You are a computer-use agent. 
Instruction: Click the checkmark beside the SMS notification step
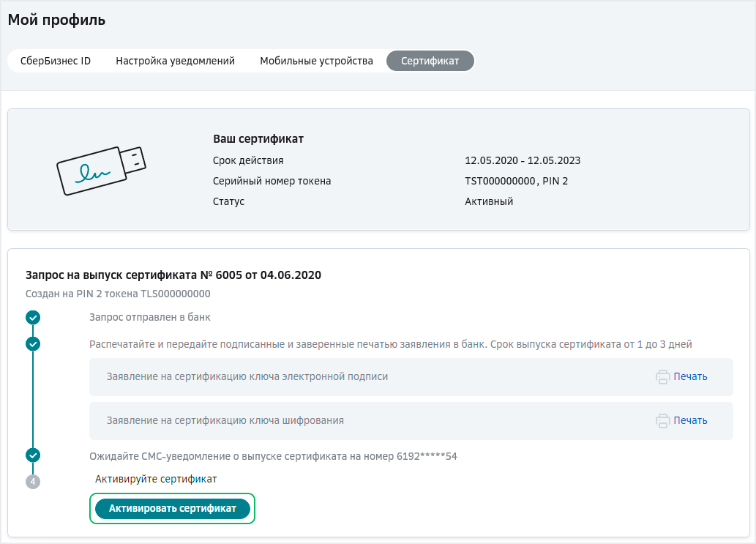32,455
